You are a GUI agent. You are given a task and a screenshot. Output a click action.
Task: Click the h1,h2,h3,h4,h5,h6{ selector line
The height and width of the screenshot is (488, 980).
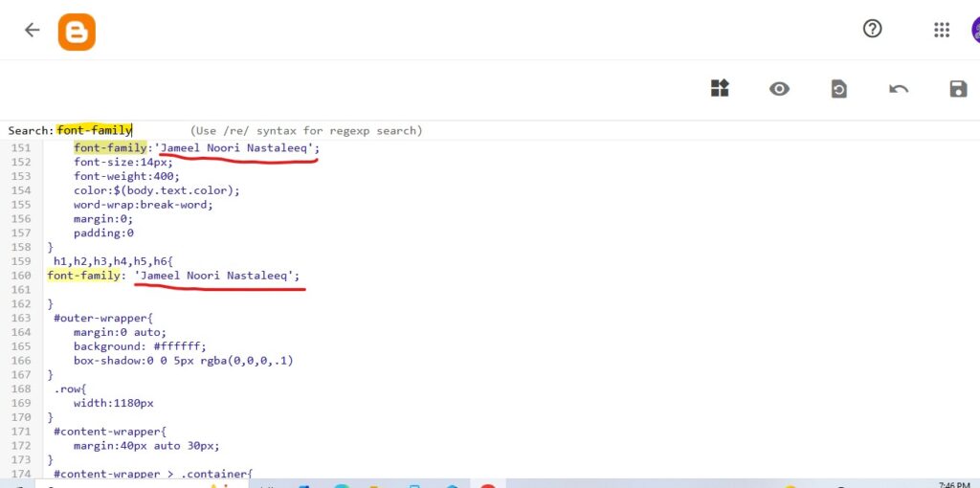tap(113, 261)
